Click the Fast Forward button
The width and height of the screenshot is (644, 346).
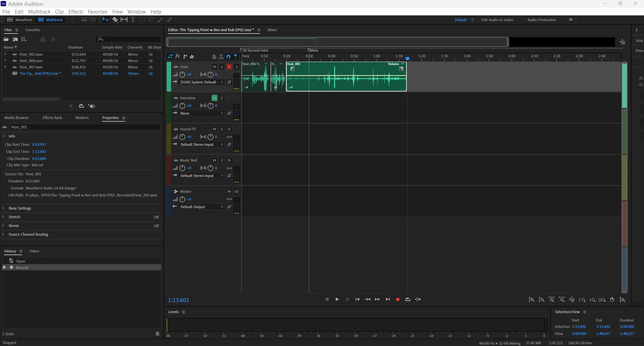(377, 299)
